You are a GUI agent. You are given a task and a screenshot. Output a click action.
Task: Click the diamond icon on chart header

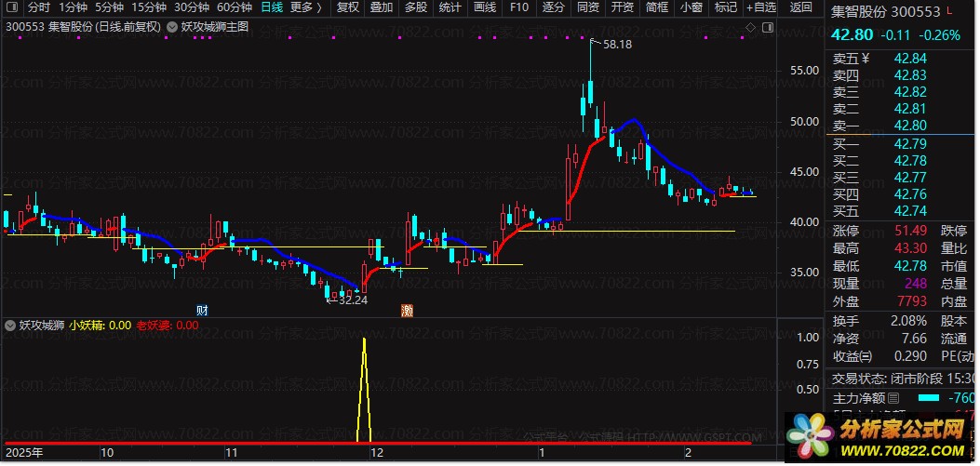[x=751, y=27]
